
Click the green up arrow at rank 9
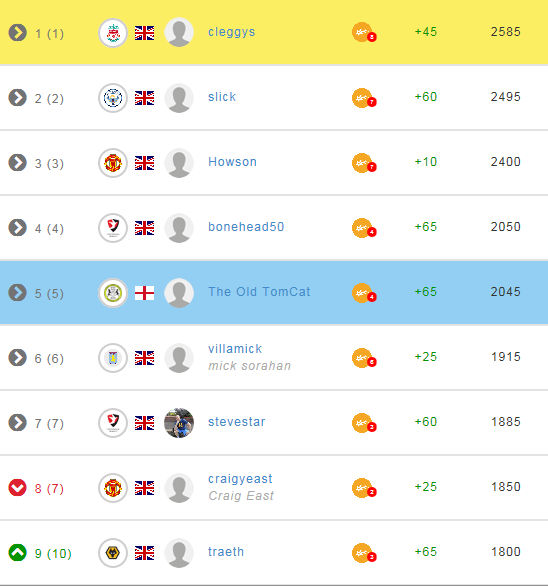[x=18, y=553]
